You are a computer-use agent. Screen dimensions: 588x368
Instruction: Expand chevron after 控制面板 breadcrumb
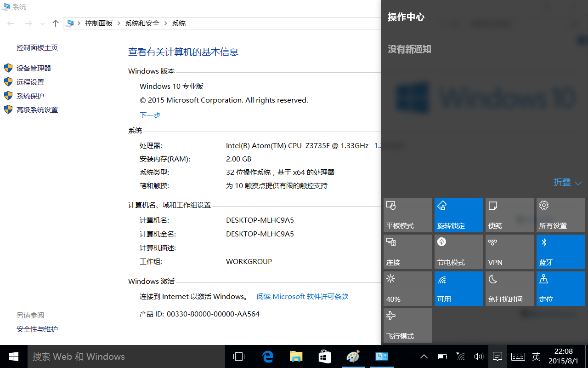click(119, 23)
